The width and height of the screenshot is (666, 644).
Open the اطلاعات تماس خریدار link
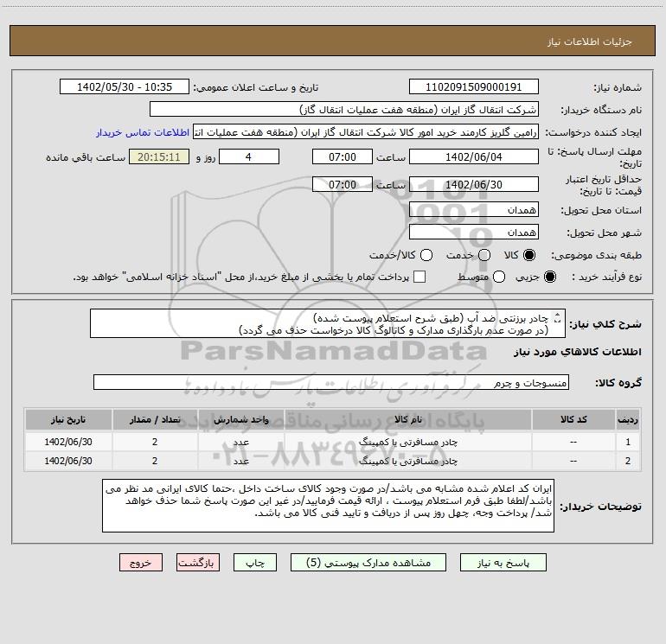(x=143, y=132)
